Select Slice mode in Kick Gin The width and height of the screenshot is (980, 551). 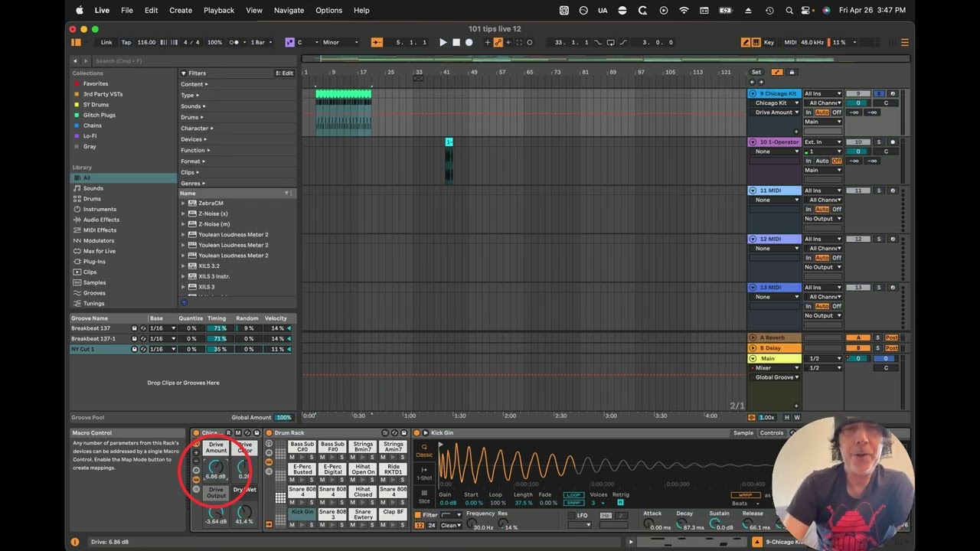[x=423, y=497]
